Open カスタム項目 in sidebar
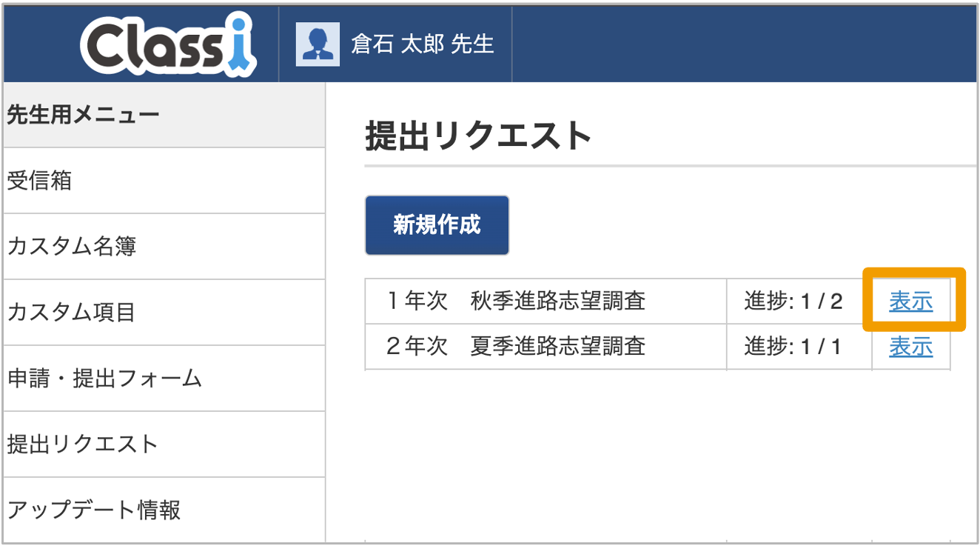Viewport: 980px width, 546px height. point(71,313)
